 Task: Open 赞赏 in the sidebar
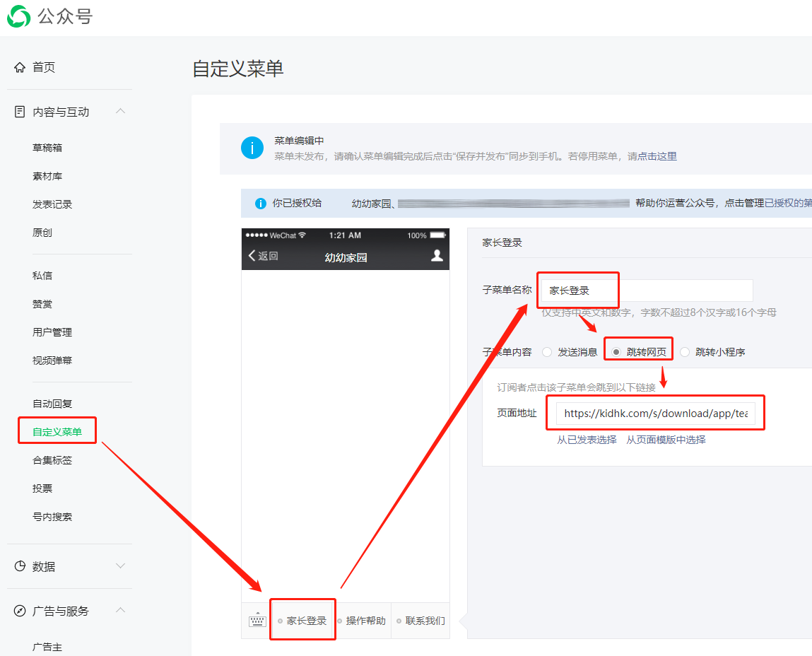42,304
